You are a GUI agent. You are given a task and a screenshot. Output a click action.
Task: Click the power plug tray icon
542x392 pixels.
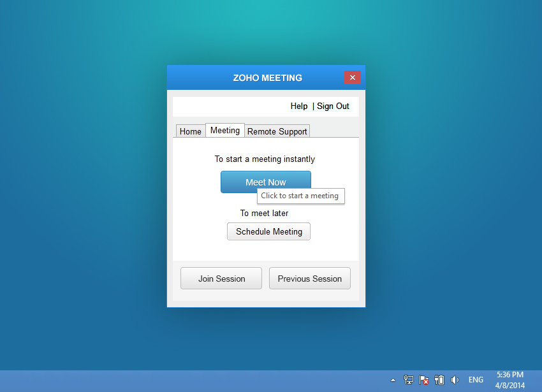(439, 381)
